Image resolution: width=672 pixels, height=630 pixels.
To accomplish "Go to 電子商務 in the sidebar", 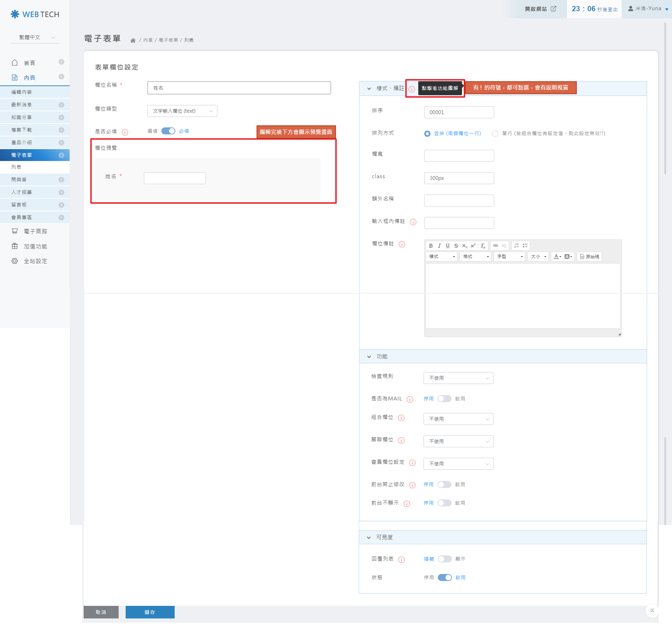I will pyautogui.click(x=35, y=231).
